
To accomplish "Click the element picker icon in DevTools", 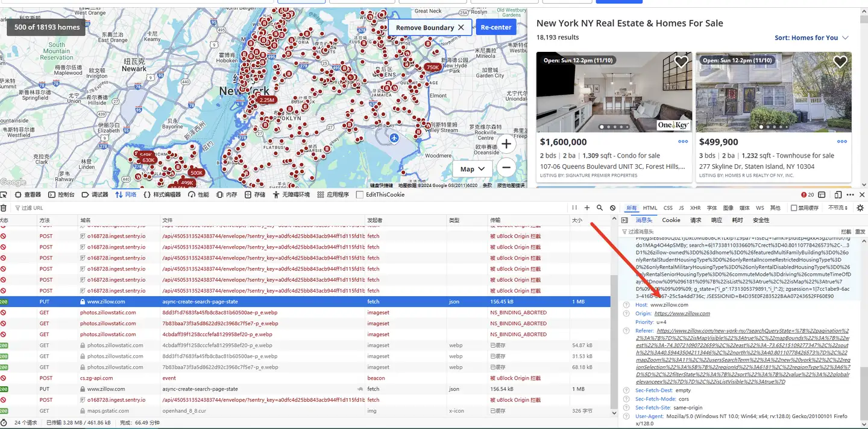I will click(x=4, y=195).
